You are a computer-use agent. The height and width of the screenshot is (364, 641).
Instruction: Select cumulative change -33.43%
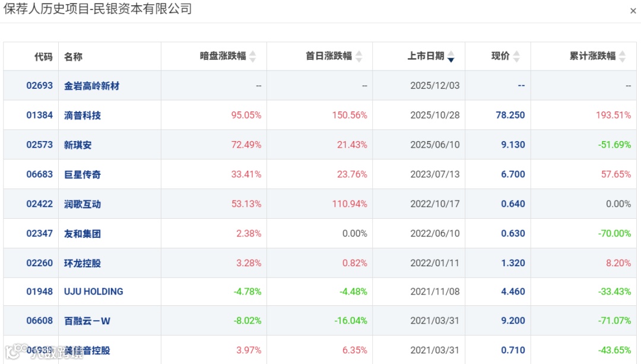(614, 292)
